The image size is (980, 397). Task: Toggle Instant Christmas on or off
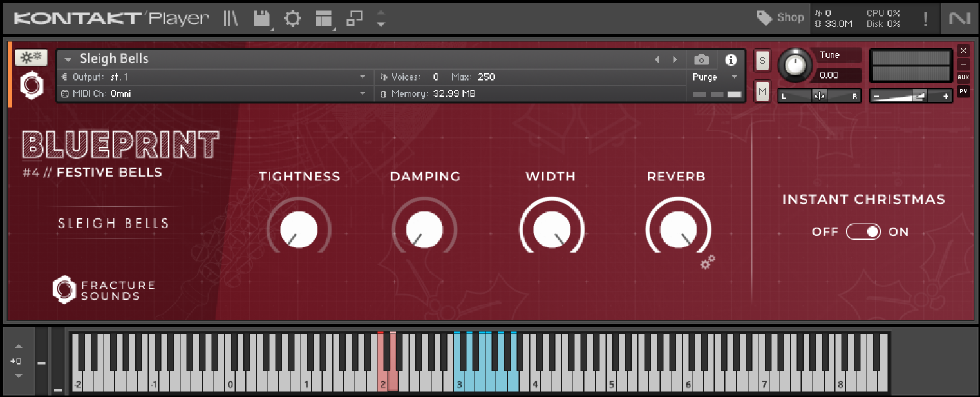(863, 231)
